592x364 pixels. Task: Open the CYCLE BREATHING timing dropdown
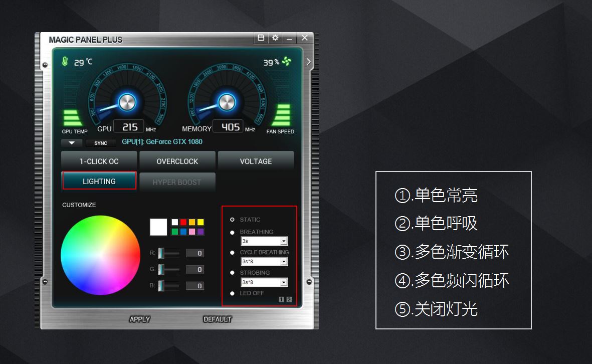pyautogui.click(x=264, y=261)
